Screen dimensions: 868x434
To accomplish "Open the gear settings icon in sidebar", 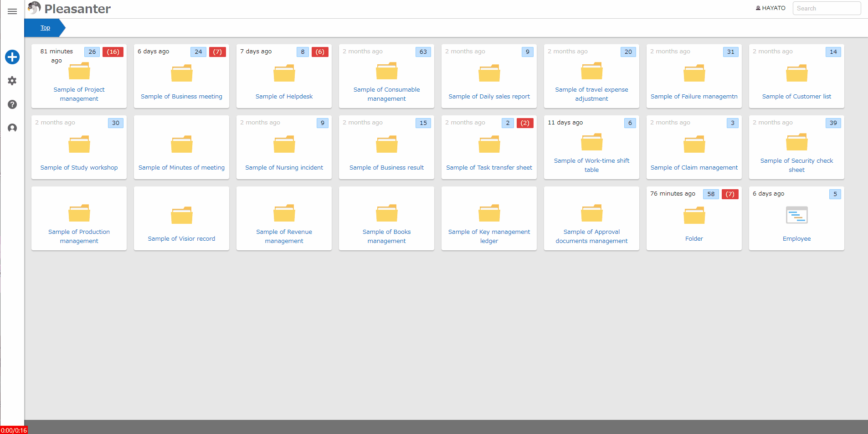I will [12, 81].
